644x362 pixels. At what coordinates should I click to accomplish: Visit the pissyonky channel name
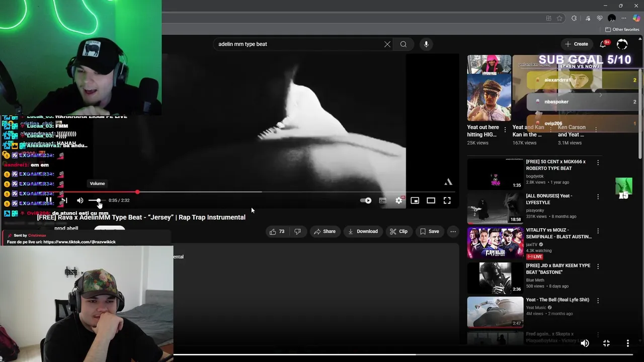click(x=536, y=210)
